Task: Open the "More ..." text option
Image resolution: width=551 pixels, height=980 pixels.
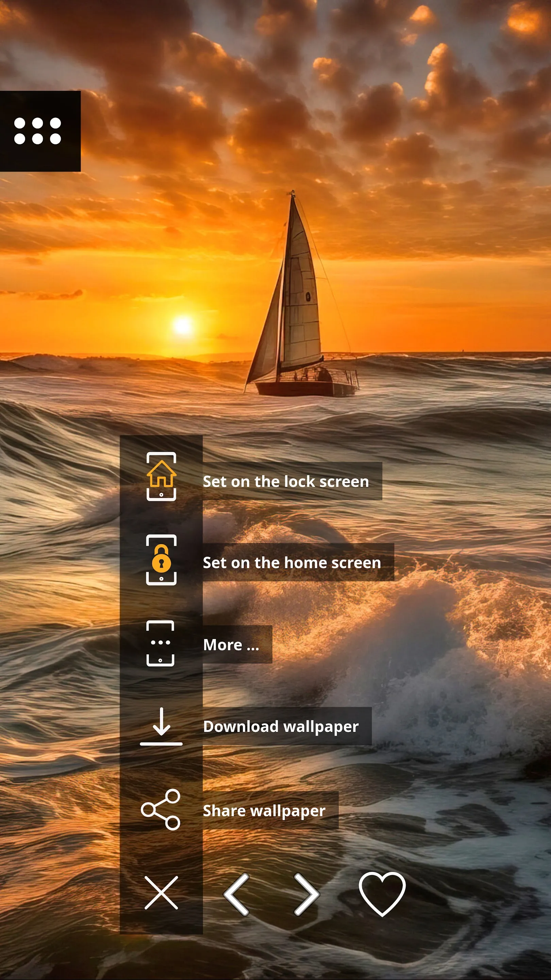Action: coord(231,644)
